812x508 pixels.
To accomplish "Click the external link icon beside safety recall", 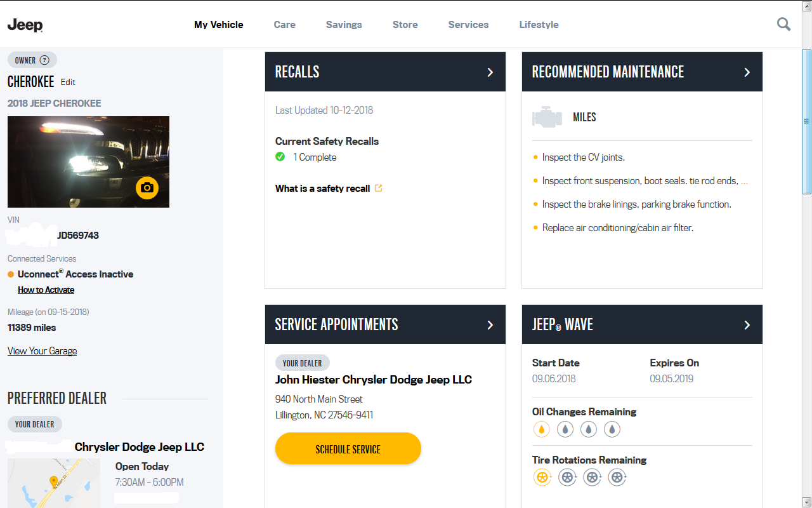I will [x=379, y=188].
